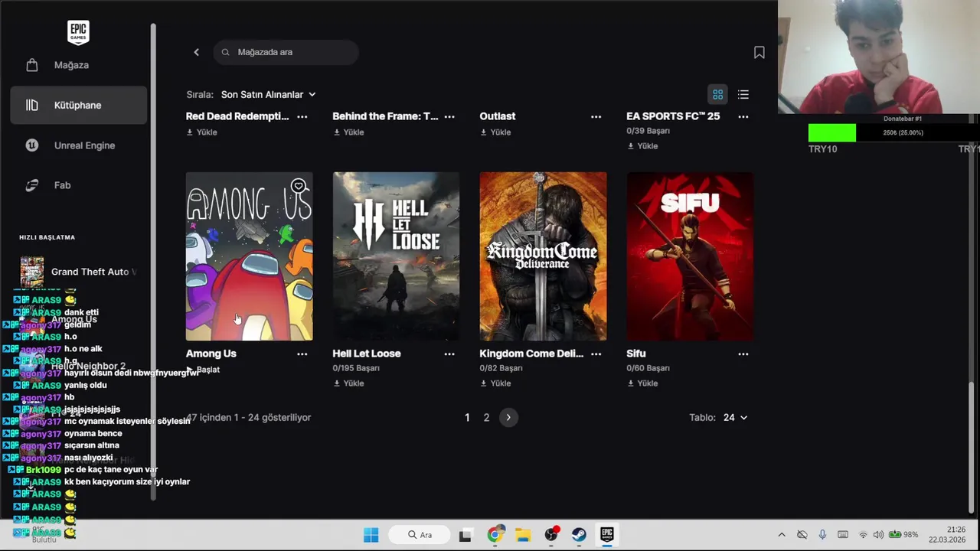Install Outlast via Yükle
Image resolution: width=980 pixels, height=551 pixels.
(496, 132)
